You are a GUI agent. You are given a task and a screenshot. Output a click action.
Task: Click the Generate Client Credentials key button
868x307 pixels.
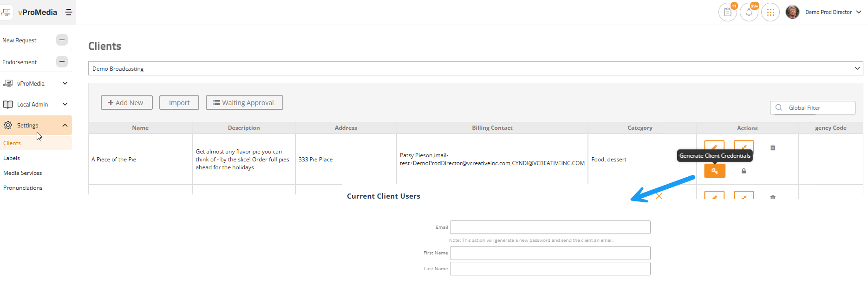point(714,171)
